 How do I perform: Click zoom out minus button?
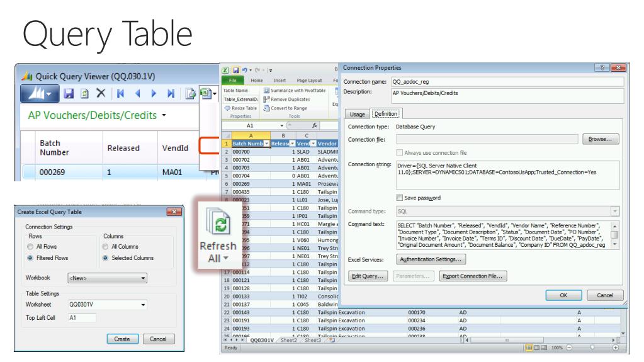569,348
